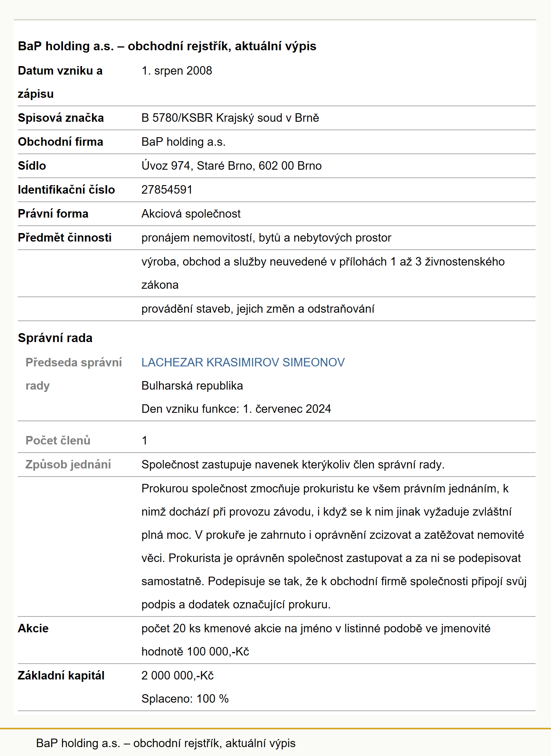Click the Sídlo address Úvoz 974 value
Screen dimensions: 551x756
click(x=231, y=166)
